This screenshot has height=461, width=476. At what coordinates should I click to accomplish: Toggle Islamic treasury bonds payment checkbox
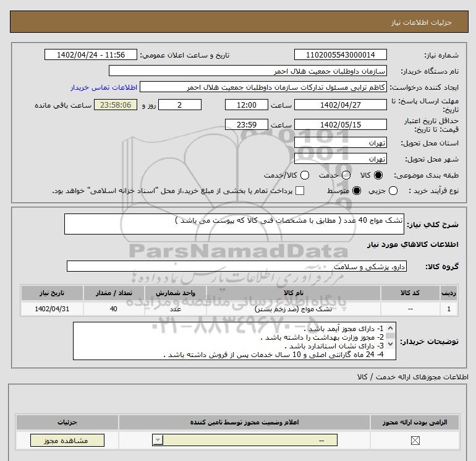pyautogui.click(x=300, y=191)
